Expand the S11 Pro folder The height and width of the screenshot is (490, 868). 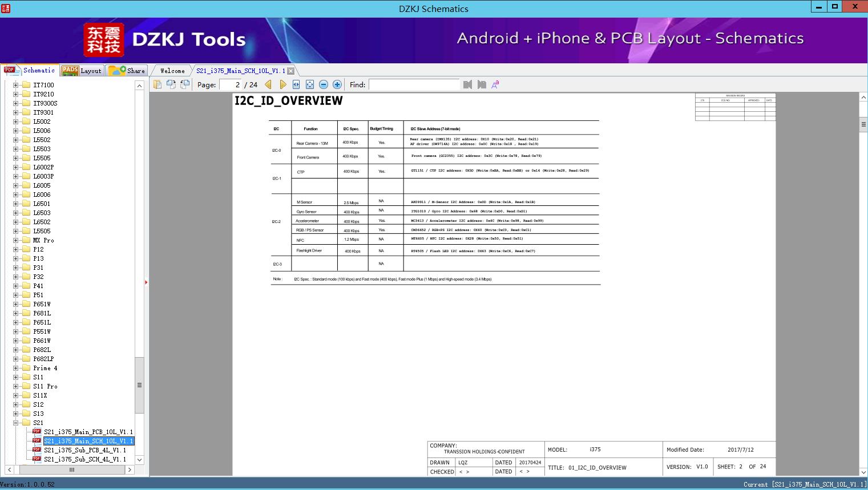tap(16, 386)
